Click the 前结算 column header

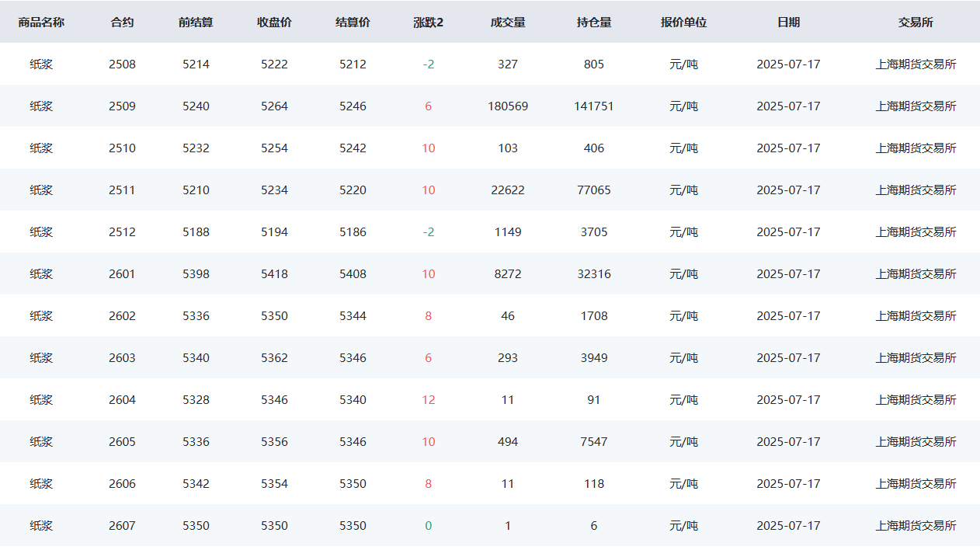pos(196,23)
